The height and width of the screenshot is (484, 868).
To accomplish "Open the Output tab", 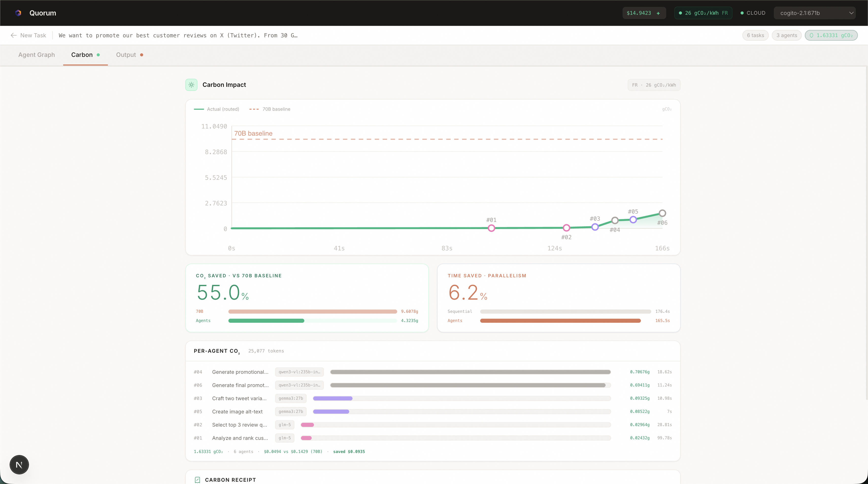I will (x=126, y=55).
